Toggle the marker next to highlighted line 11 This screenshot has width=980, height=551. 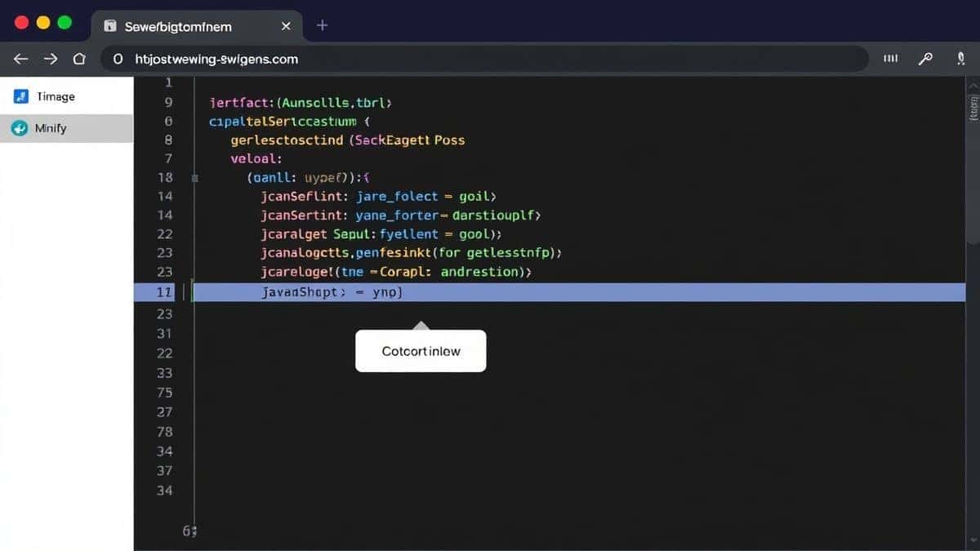pos(189,291)
